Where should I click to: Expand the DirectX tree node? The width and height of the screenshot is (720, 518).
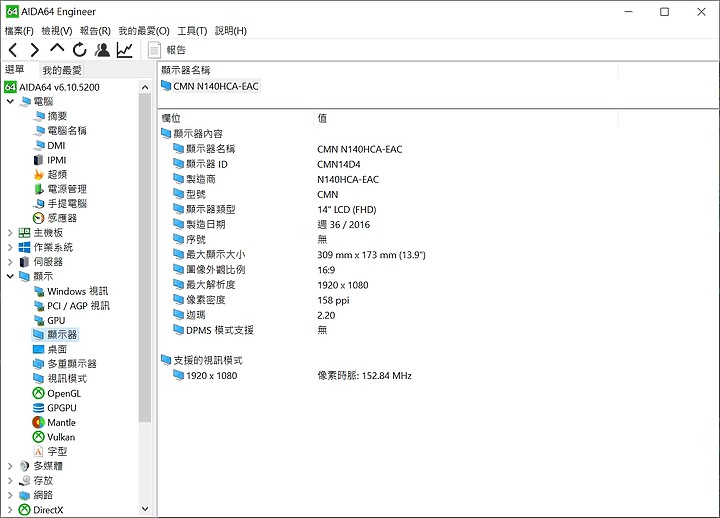click(x=10, y=510)
